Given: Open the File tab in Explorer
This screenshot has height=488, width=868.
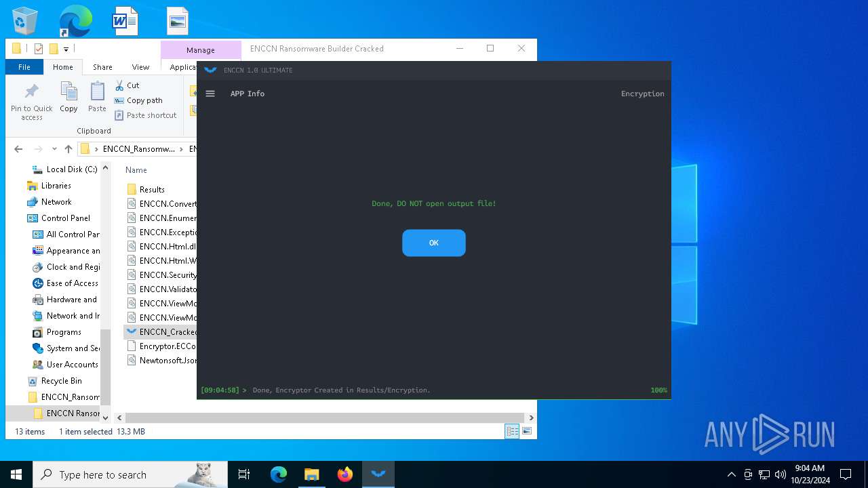Looking at the screenshot, I should point(24,67).
